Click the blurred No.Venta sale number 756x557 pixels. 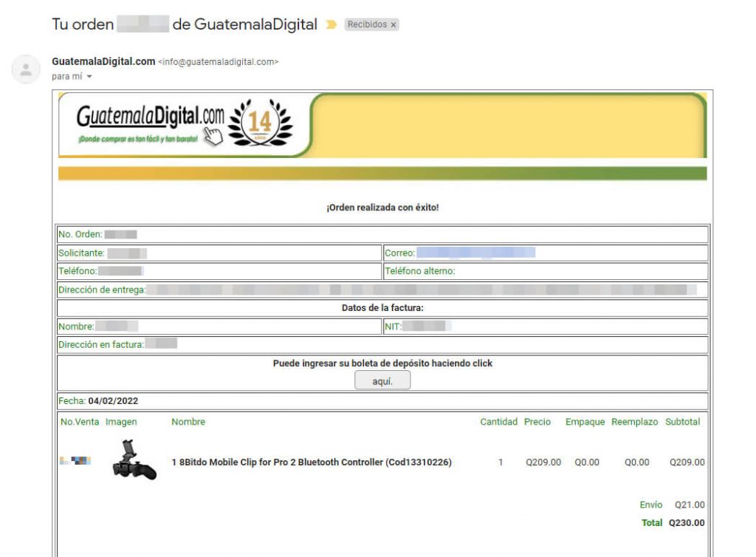[75, 461]
